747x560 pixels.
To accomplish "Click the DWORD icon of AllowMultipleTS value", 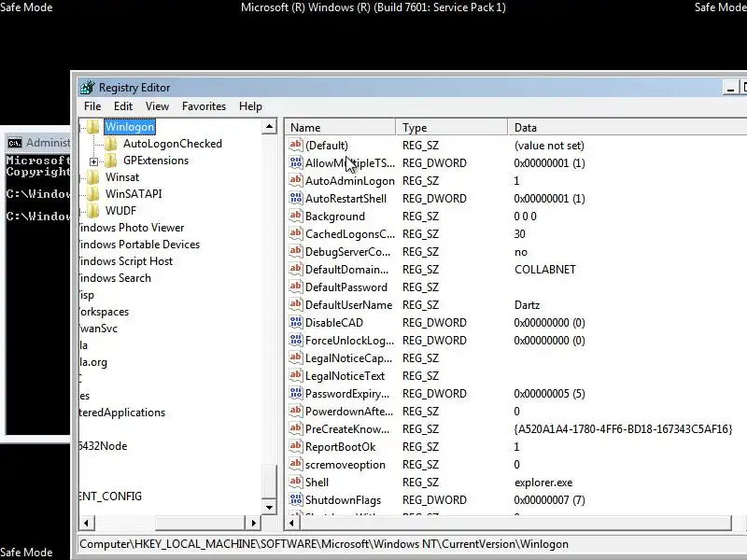I will [295, 162].
